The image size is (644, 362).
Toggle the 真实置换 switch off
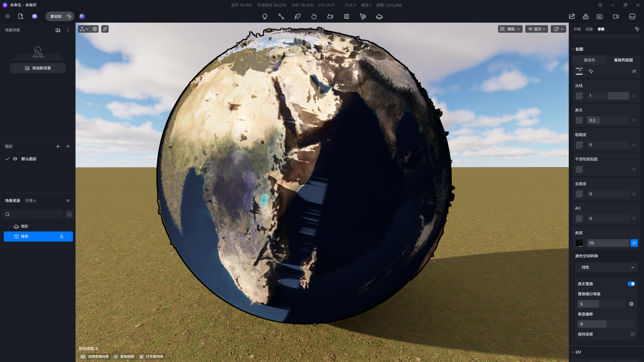631,284
